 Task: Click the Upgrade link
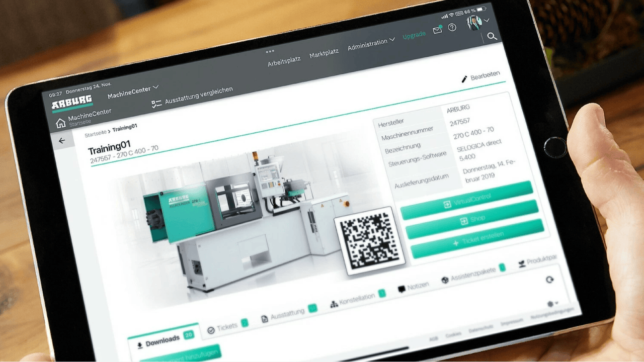414,36
